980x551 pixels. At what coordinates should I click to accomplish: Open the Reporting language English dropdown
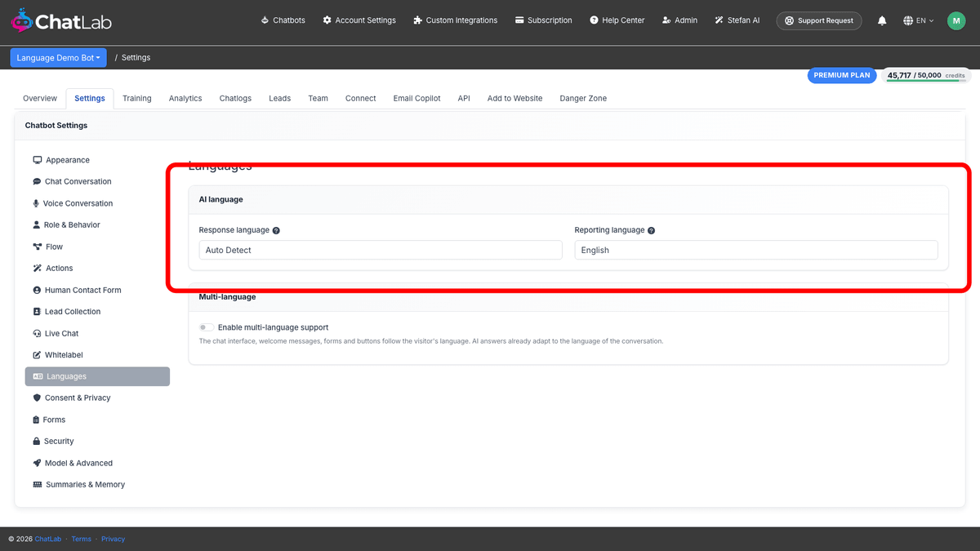click(756, 250)
